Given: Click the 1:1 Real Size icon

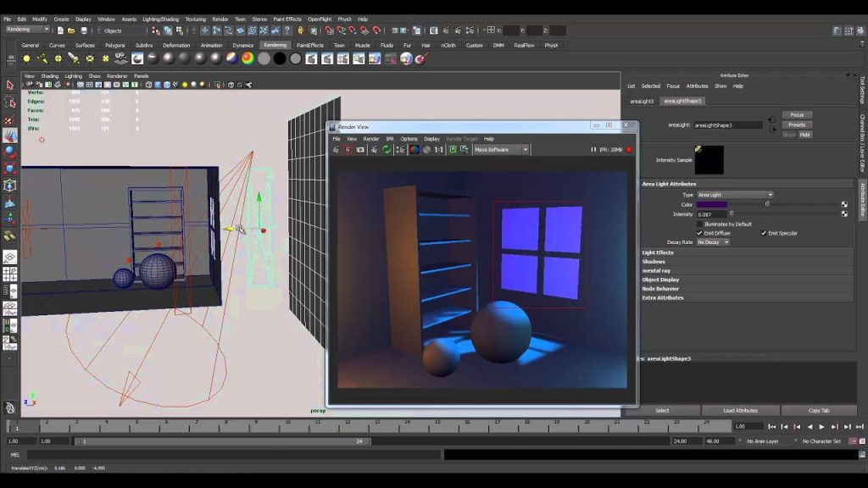Looking at the screenshot, I should tap(438, 149).
